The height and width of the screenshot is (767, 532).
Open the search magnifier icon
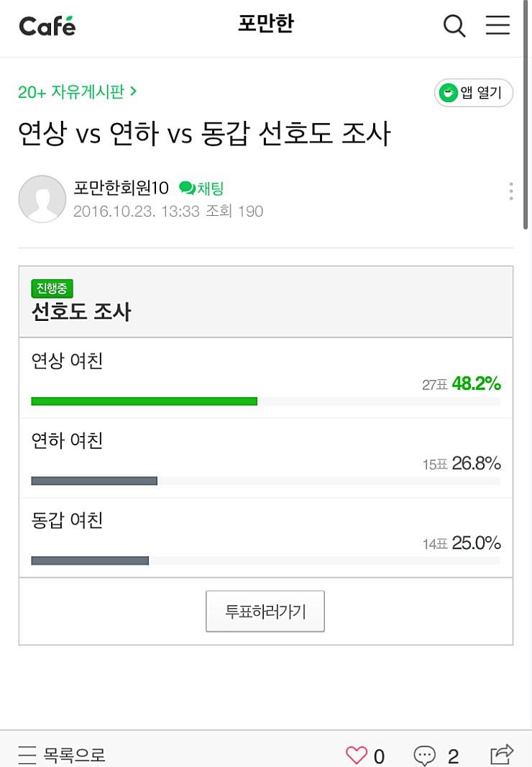tap(454, 26)
